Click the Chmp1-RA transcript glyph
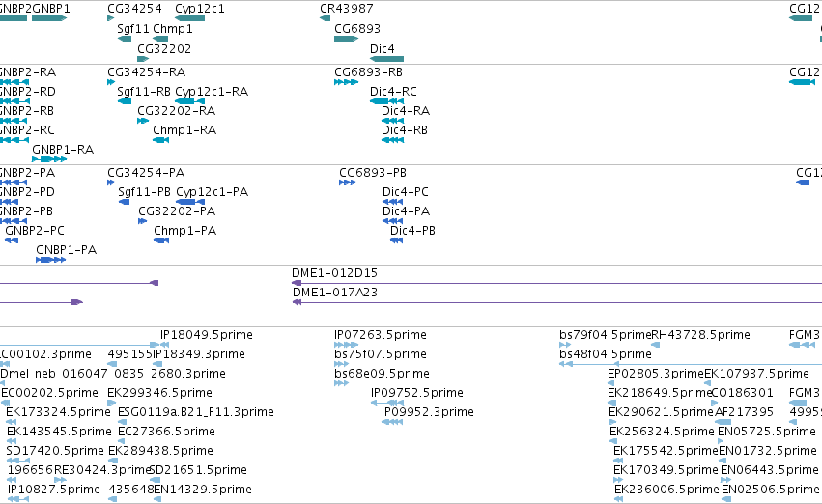822x504 pixels. pos(161,140)
